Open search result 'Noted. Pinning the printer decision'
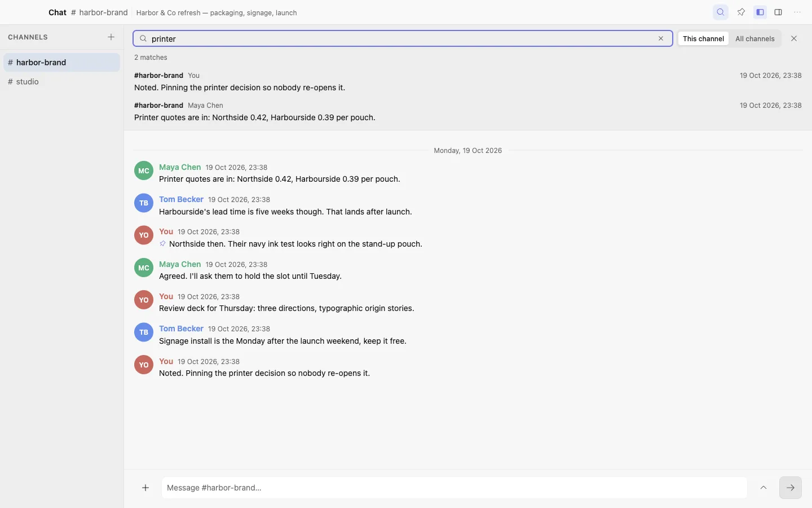The width and height of the screenshot is (812, 508). click(467, 81)
